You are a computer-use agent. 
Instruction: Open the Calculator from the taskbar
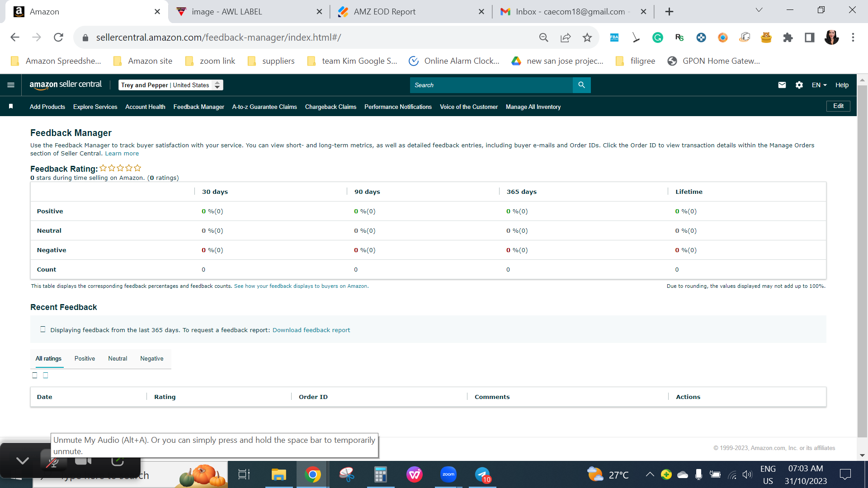[381, 474]
